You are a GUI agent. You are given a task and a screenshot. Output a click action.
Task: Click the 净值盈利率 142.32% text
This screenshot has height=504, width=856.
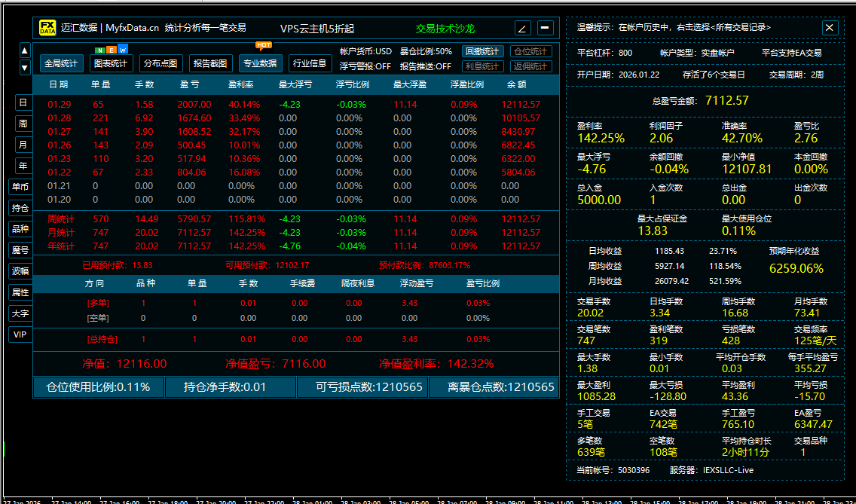point(437,364)
